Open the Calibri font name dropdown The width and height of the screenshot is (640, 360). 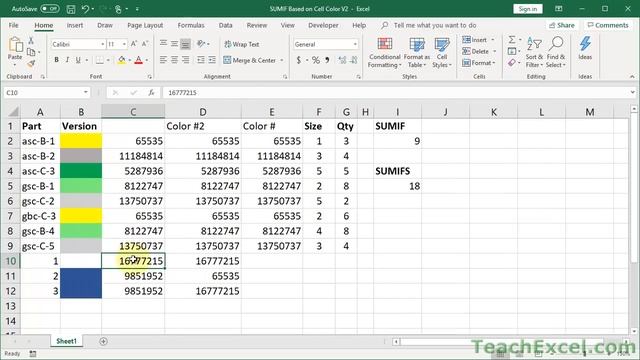coord(103,44)
